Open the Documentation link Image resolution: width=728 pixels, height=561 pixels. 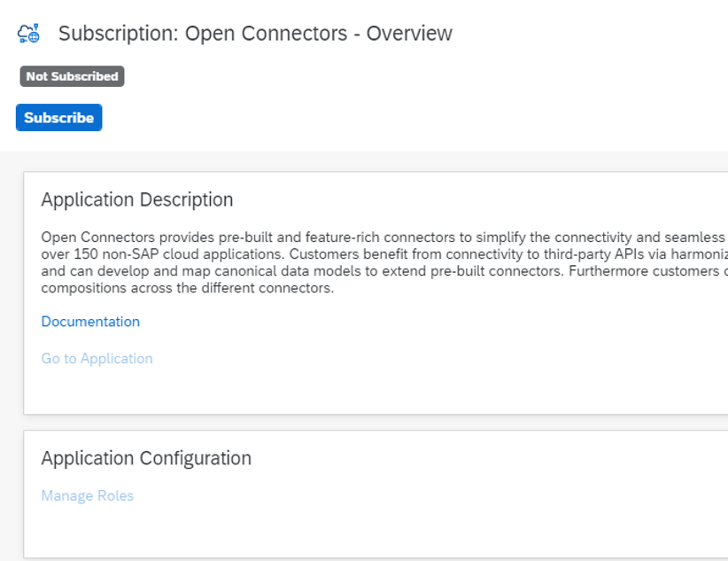tap(90, 322)
